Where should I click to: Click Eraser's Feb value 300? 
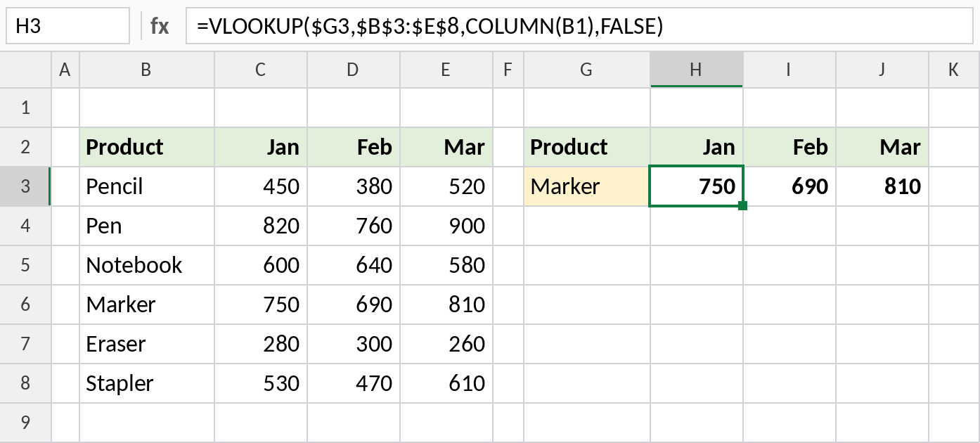click(354, 344)
